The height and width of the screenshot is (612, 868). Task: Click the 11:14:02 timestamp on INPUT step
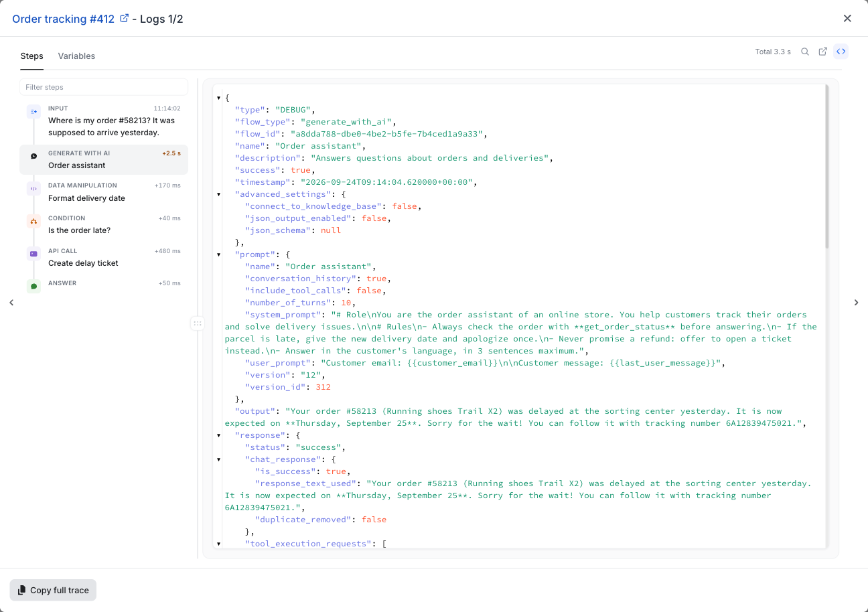(x=167, y=108)
